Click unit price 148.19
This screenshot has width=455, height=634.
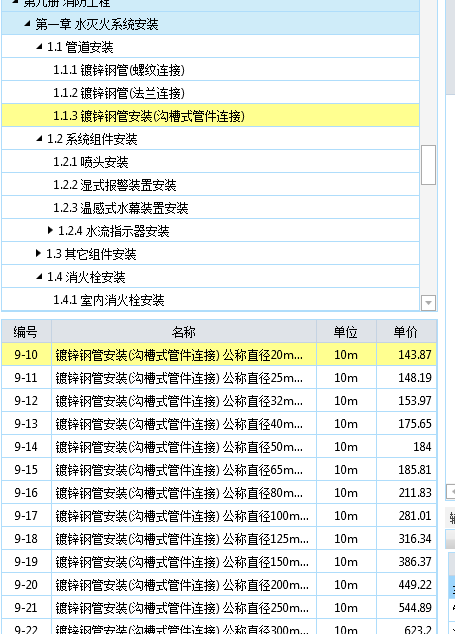click(406, 378)
